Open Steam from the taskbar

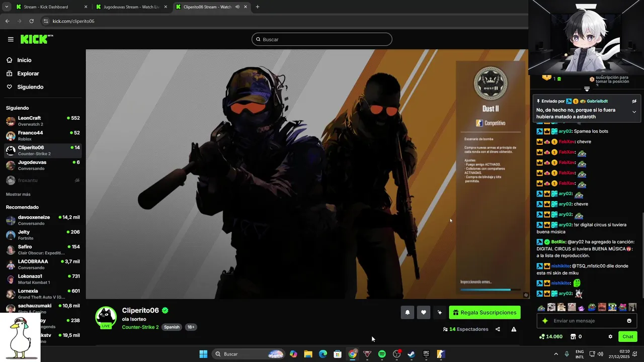411,354
